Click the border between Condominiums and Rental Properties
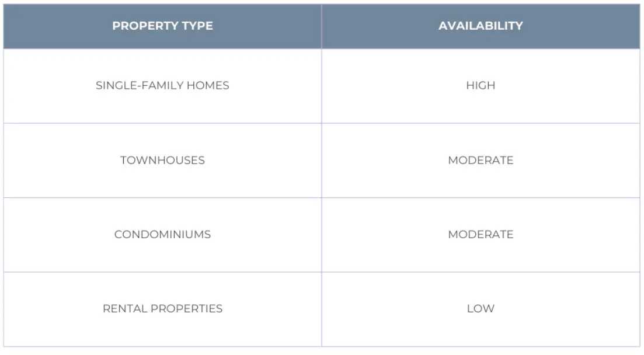 tap(162, 272)
